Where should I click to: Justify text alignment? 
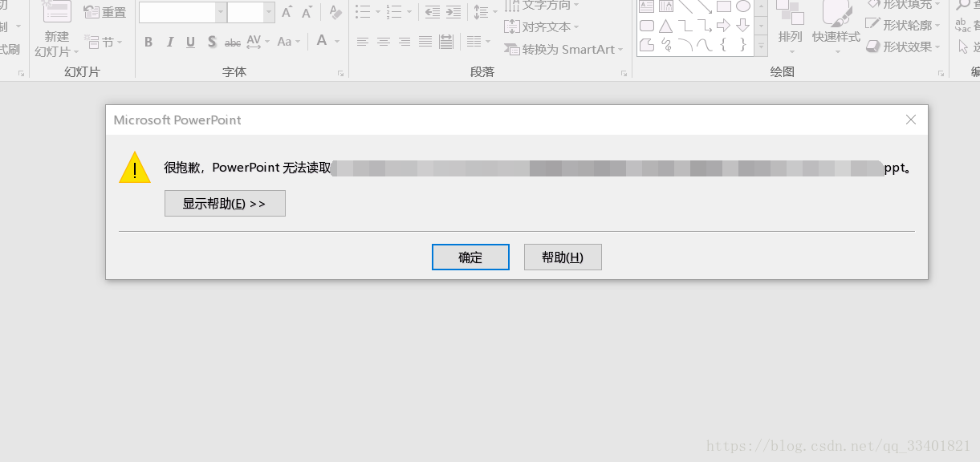pyautogui.click(x=425, y=42)
